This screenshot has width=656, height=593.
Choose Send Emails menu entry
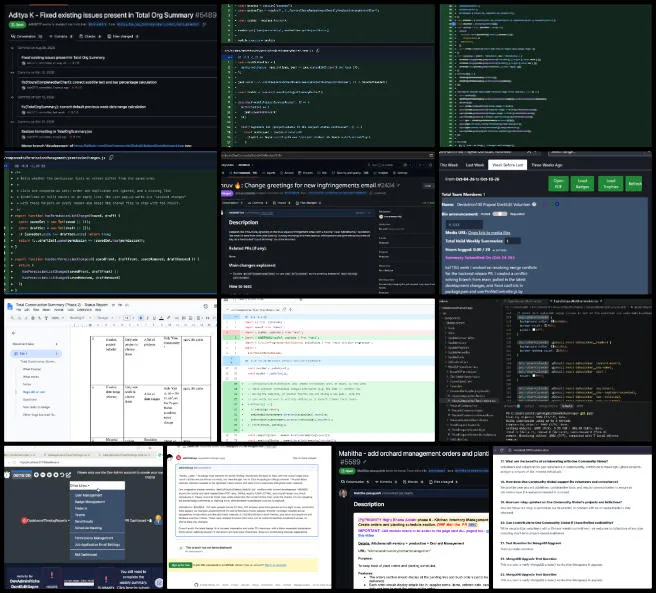84,521
